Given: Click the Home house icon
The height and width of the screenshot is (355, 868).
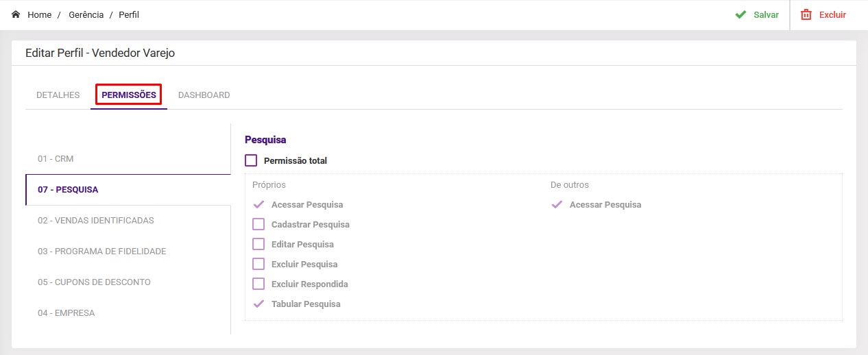Looking at the screenshot, I should tap(16, 14).
